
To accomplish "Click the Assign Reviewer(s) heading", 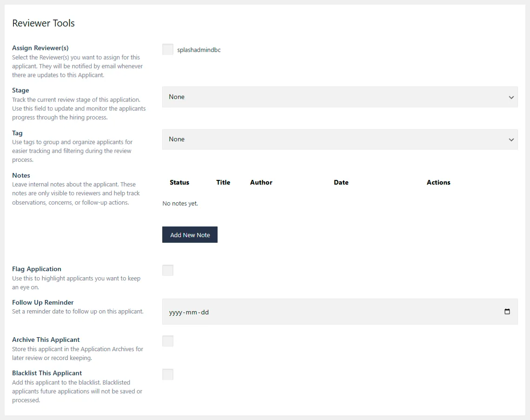I will pos(40,47).
